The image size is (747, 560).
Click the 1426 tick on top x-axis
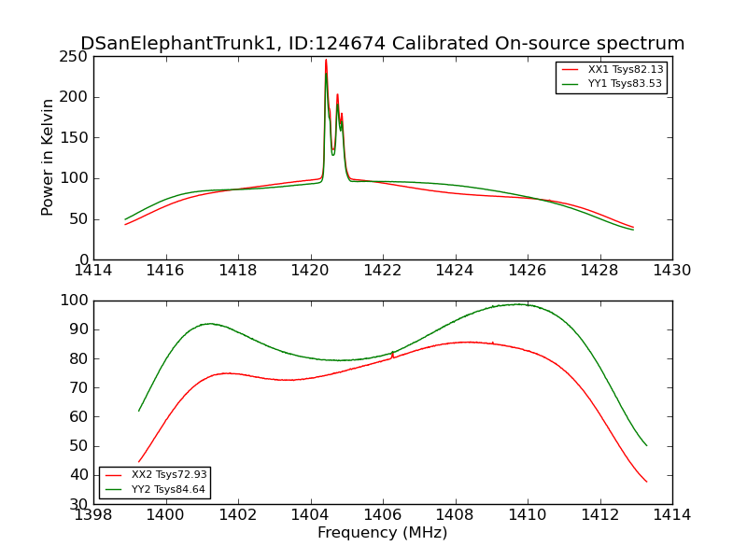[528, 271]
